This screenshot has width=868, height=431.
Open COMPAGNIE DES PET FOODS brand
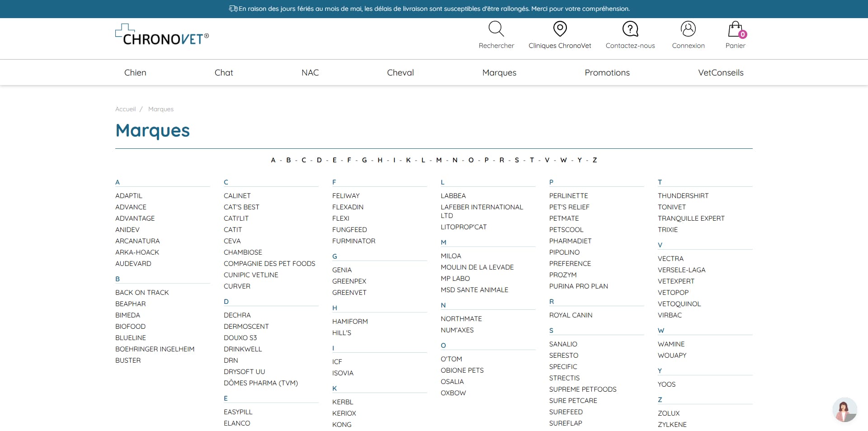point(269,264)
